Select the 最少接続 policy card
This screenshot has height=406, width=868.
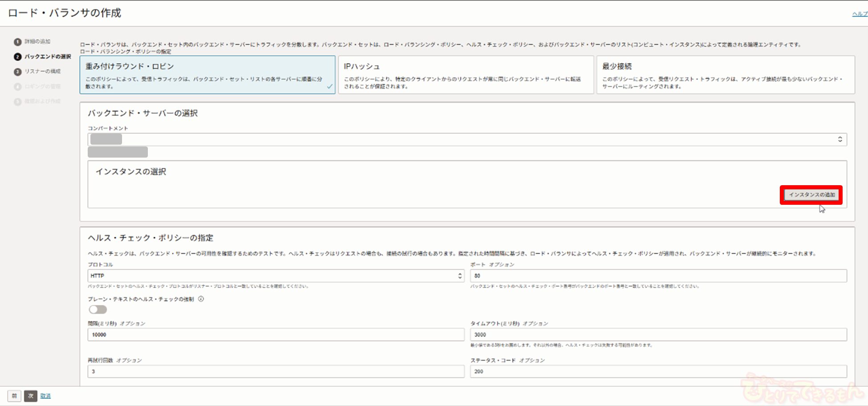click(725, 75)
